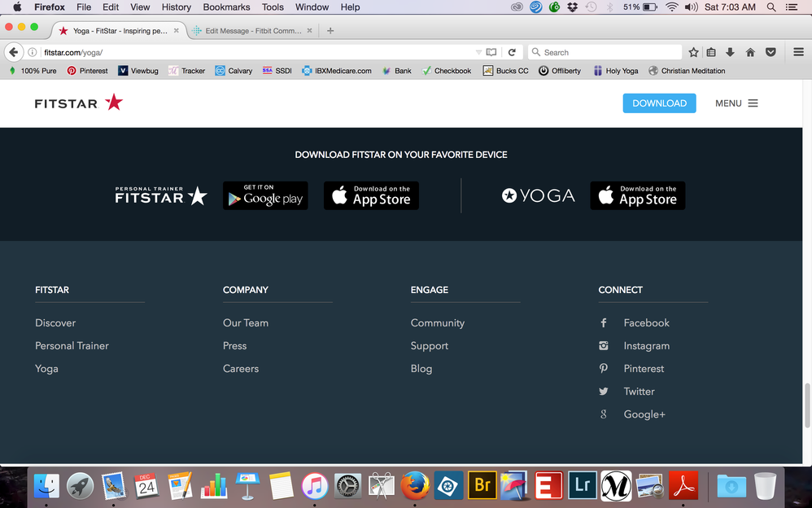Show bookmarks list icon in toolbar
Screen dimensions: 812x508
[712, 52]
